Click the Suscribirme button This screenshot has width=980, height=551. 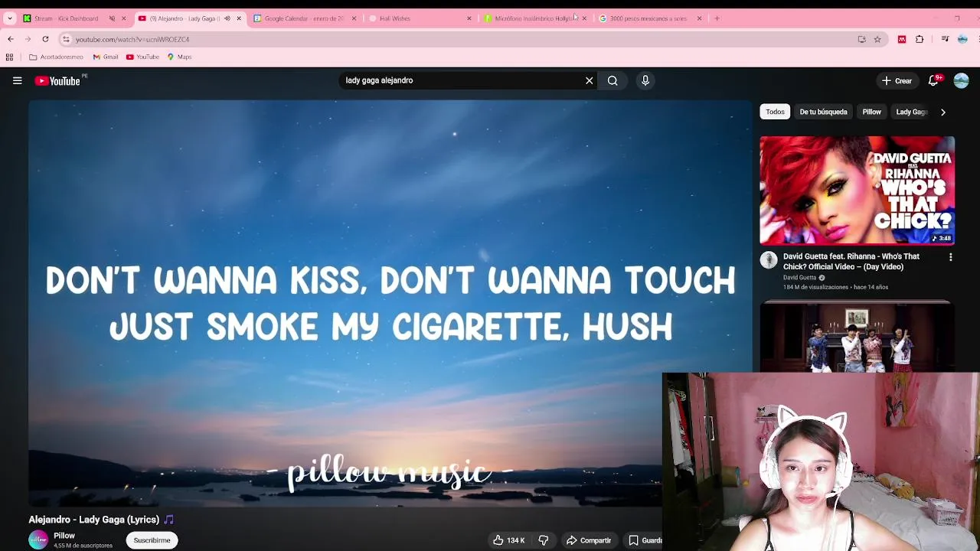click(x=152, y=540)
